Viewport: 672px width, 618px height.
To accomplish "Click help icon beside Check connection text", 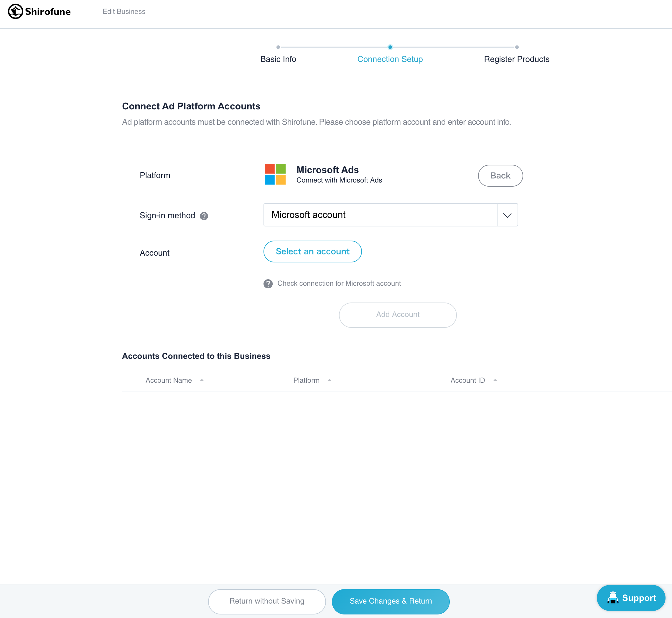I will pyautogui.click(x=268, y=284).
